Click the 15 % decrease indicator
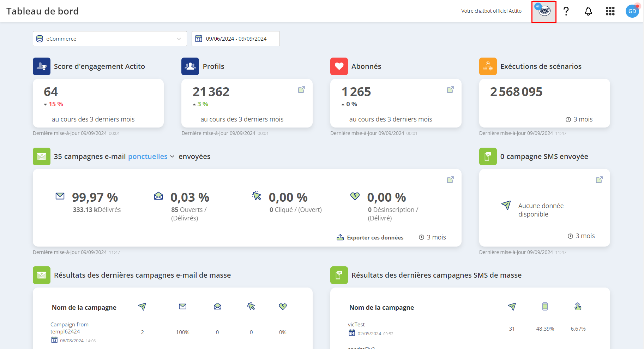This screenshot has width=644, height=349. (x=53, y=104)
